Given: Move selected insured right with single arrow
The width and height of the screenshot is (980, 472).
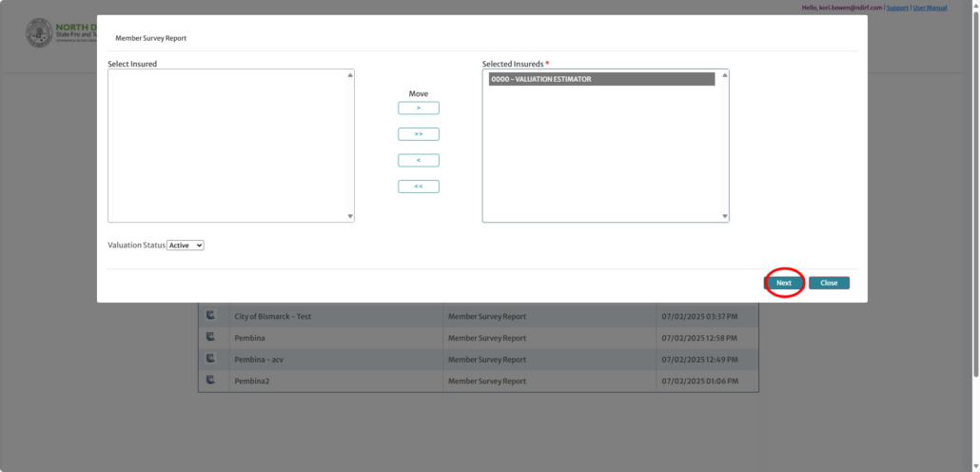Looking at the screenshot, I should coord(419,108).
